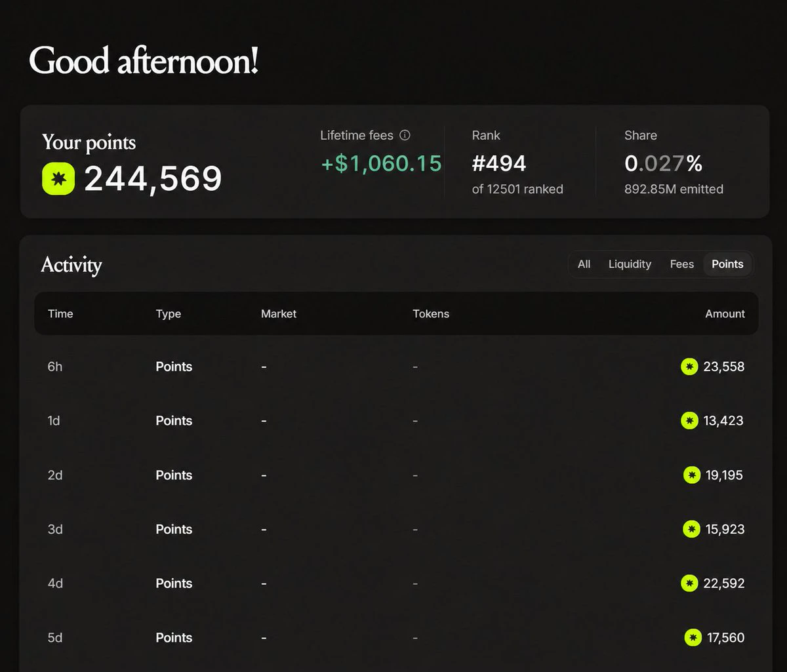Image resolution: width=787 pixels, height=672 pixels.
Task: Click the 17,560 amount value
Action: coord(726,637)
